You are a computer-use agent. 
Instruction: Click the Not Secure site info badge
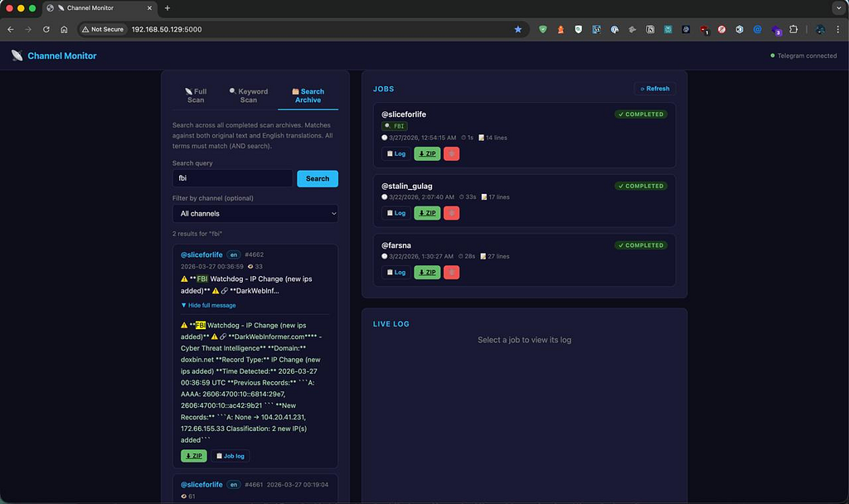[x=103, y=29]
